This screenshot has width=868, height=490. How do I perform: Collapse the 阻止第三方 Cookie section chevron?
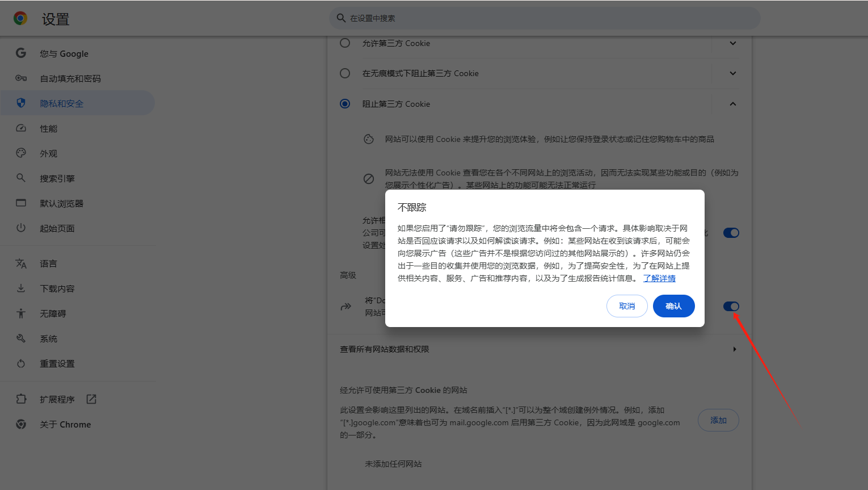[x=733, y=104]
